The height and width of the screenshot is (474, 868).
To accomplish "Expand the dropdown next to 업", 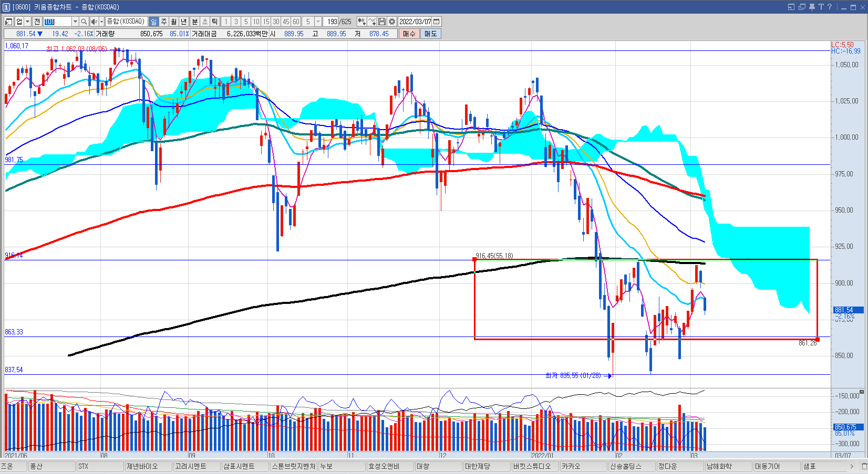I will coord(28,22).
